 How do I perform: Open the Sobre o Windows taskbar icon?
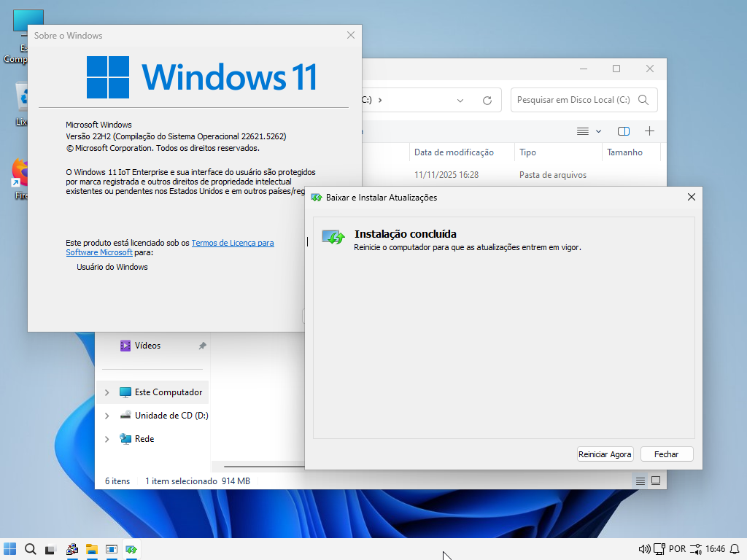[x=112, y=549]
